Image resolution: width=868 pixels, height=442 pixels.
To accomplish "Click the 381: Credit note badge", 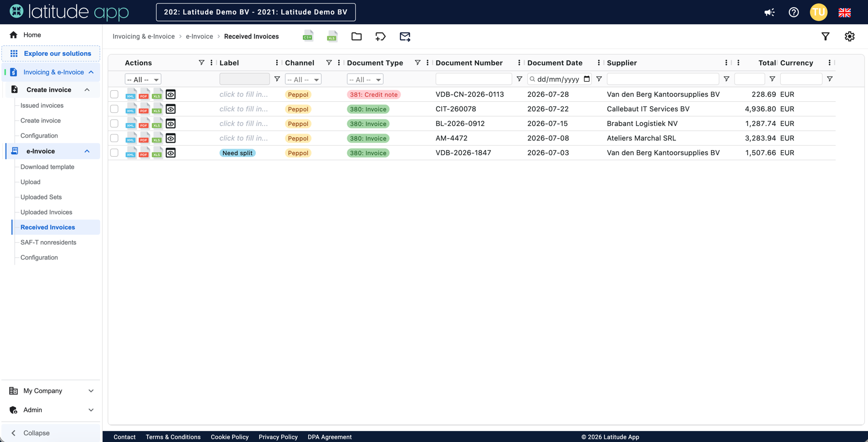I will 374,94.
